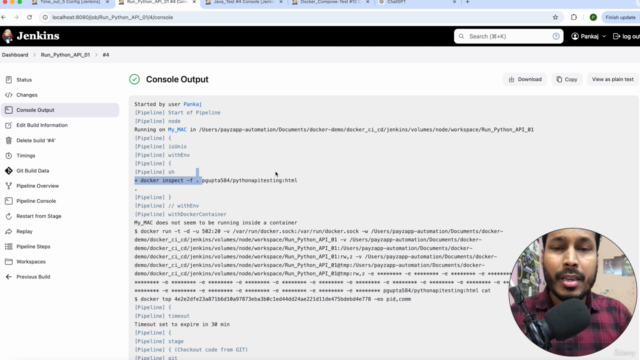Open the Pankaj user dropdown
The width and height of the screenshot is (640, 360).
coord(589,36)
